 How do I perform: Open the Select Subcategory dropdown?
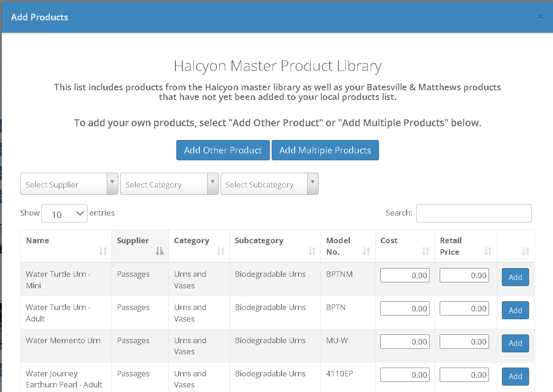tap(269, 184)
